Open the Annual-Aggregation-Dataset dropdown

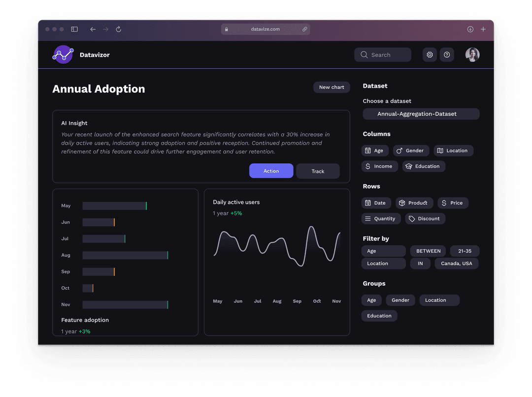[421, 114]
